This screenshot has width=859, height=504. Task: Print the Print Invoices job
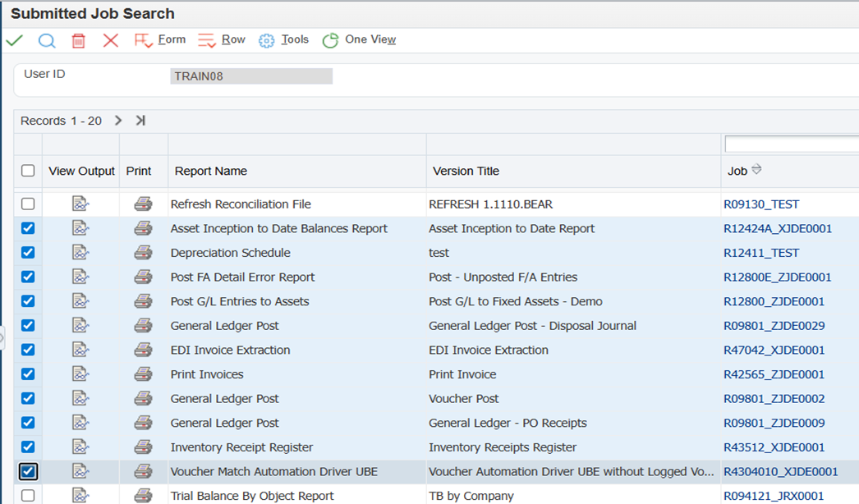point(143,374)
